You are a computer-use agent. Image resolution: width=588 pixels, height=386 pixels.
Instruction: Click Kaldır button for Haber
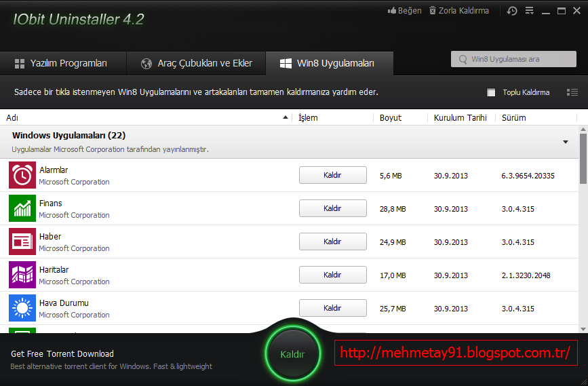pyautogui.click(x=332, y=242)
